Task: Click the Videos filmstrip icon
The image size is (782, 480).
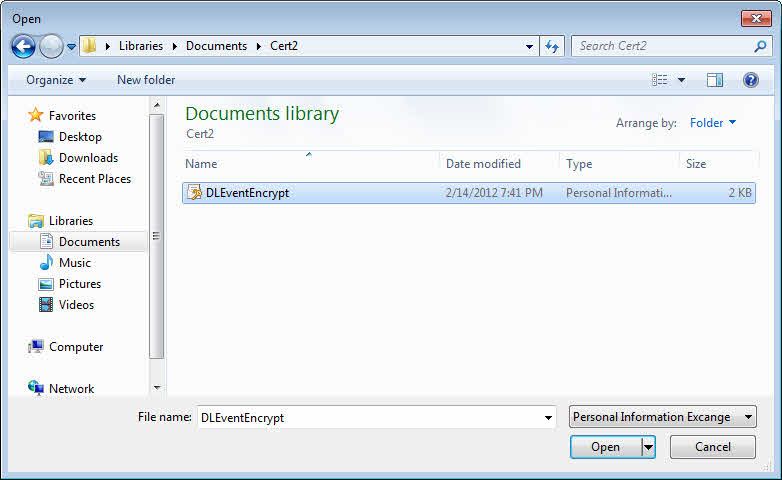Action: tap(46, 304)
